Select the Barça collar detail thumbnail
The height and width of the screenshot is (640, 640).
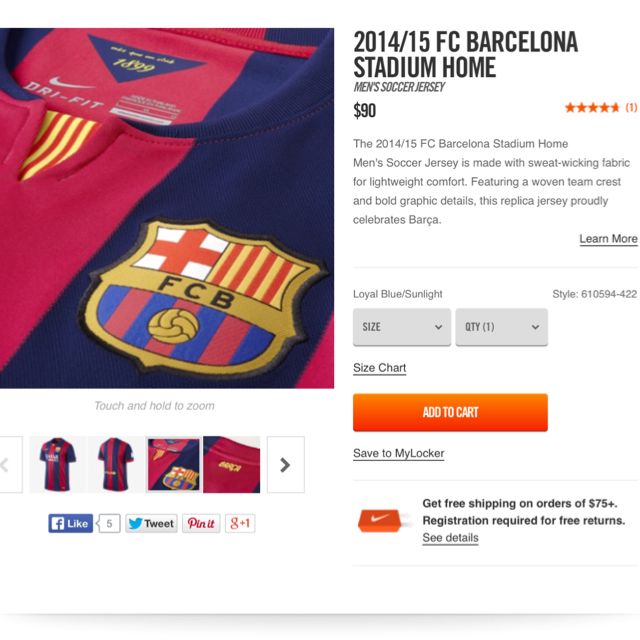click(231, 464)
